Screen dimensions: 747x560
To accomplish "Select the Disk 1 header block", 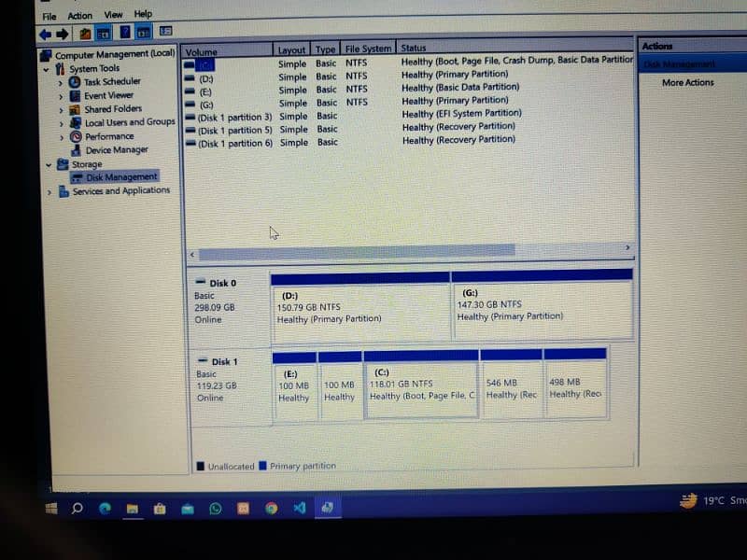I will 231,387.
